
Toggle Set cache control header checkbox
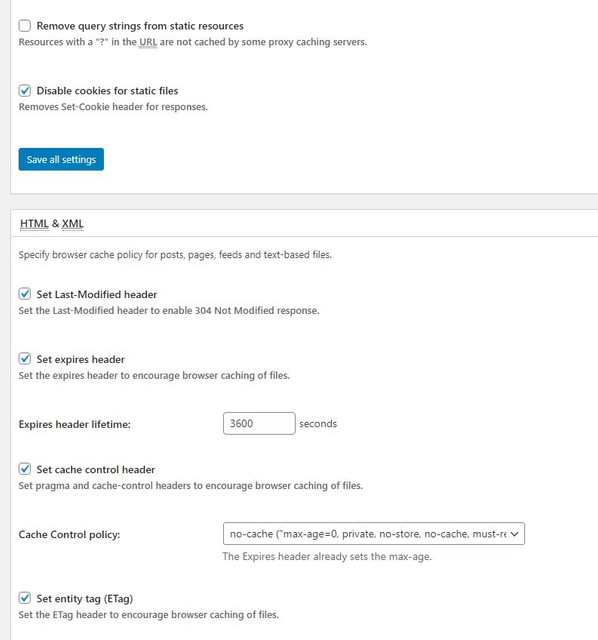[x=24, y=469]
